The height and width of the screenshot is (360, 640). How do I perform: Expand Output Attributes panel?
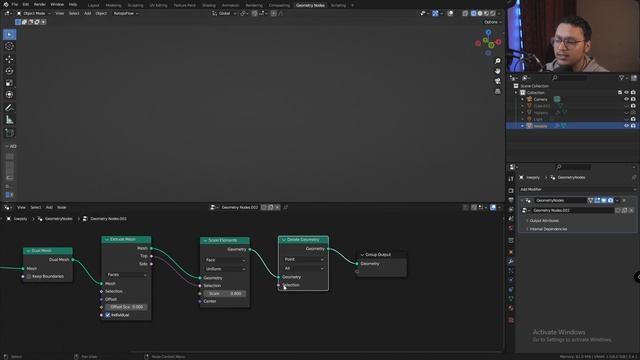(x=544, y=221)
